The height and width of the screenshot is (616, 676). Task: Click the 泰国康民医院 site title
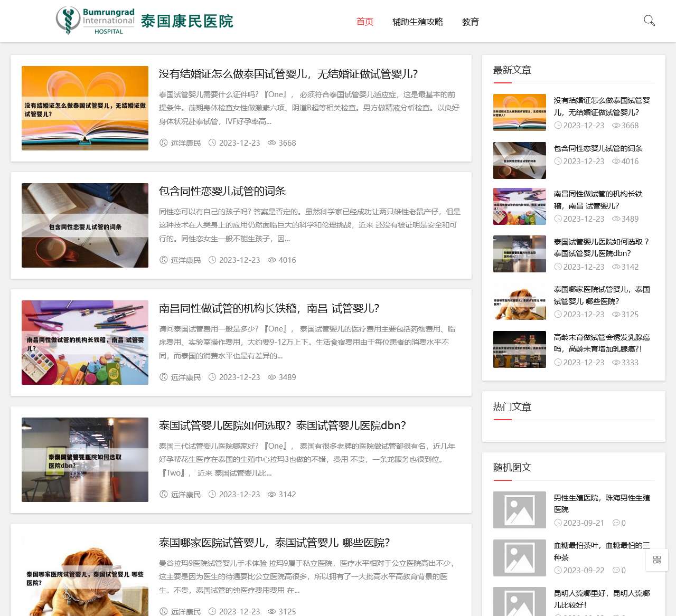tap(187, 21)
